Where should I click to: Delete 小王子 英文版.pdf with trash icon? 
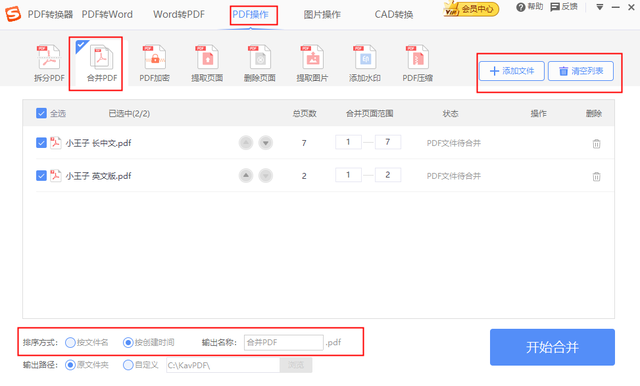(596, 177)
